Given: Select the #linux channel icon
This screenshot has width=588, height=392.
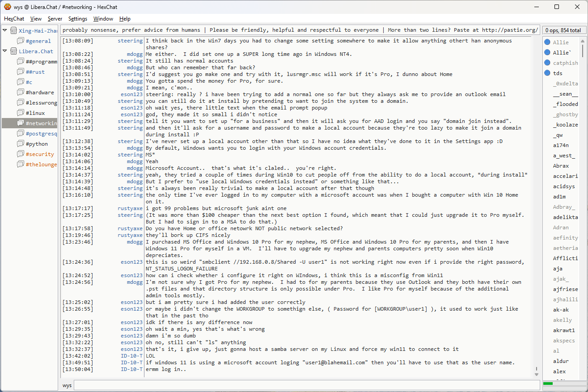Looking at the screenshot, I should point(21,113).
